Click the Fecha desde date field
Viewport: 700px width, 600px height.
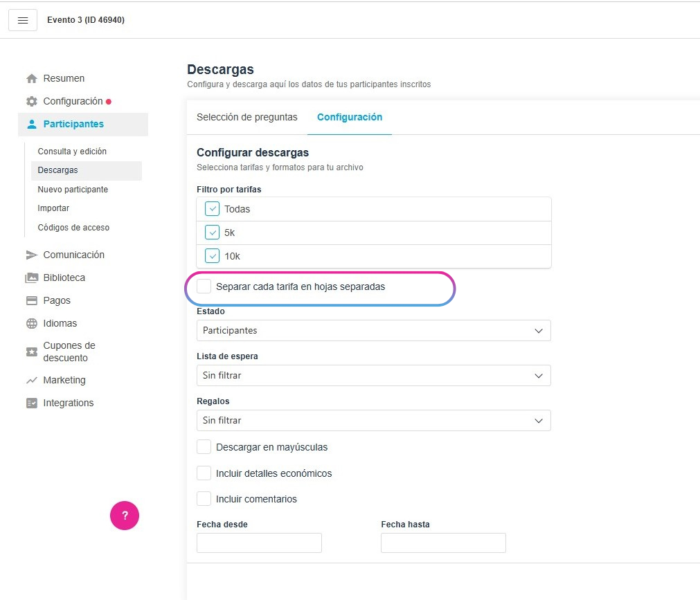point(259,543)
